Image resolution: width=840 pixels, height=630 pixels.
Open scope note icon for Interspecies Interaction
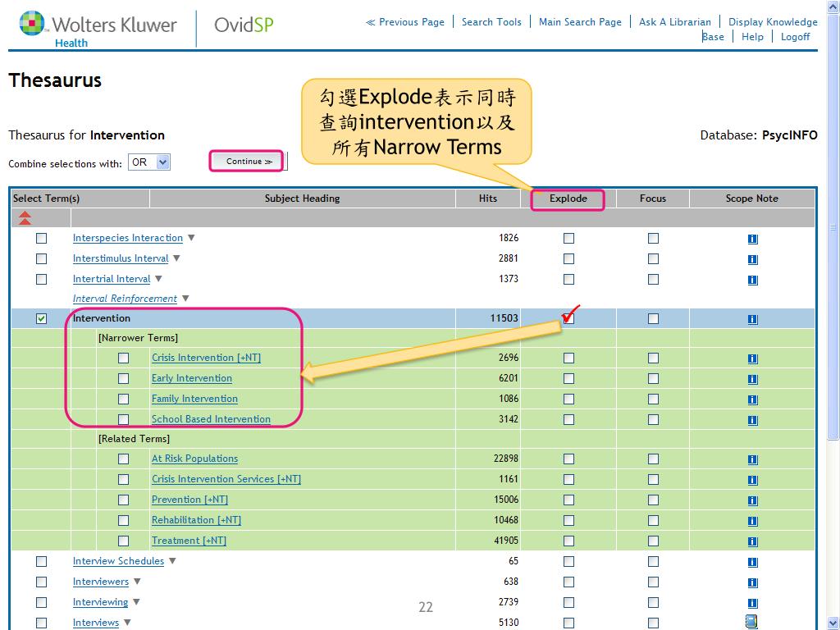point(752,239)
